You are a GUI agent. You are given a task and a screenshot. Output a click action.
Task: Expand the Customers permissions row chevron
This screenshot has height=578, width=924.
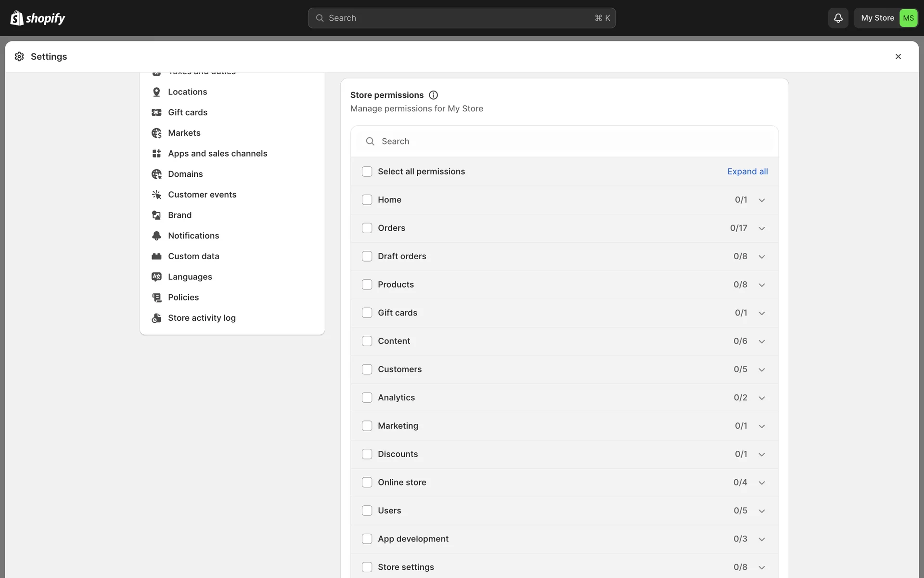[x=761, y=369]
